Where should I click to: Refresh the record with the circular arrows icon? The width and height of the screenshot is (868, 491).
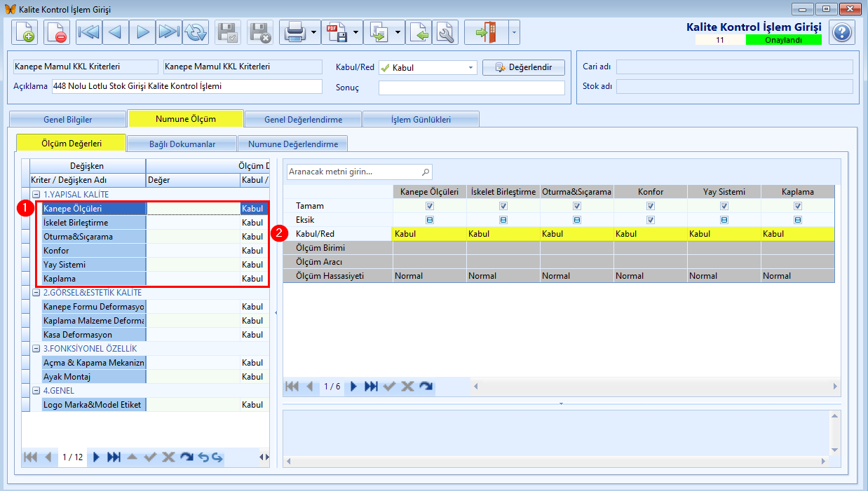coord(196,32)
